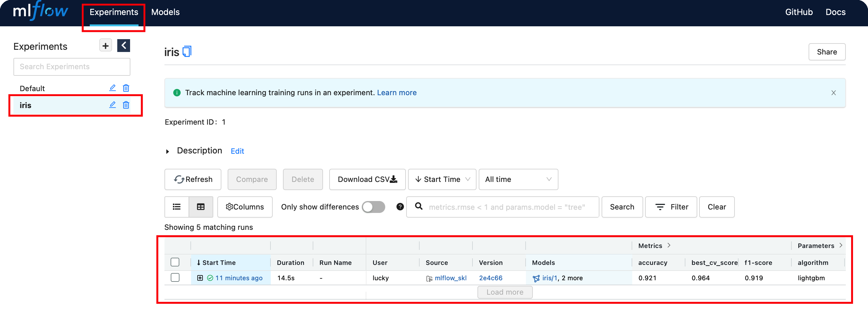868x315 pixels.
Task: Click the Share button
Action: [x=827, y=52]
